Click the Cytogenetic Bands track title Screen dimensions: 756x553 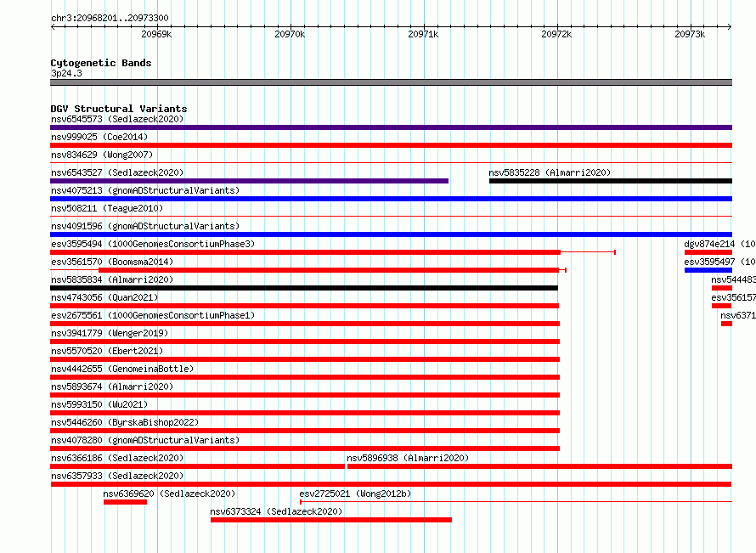(101, 63)
